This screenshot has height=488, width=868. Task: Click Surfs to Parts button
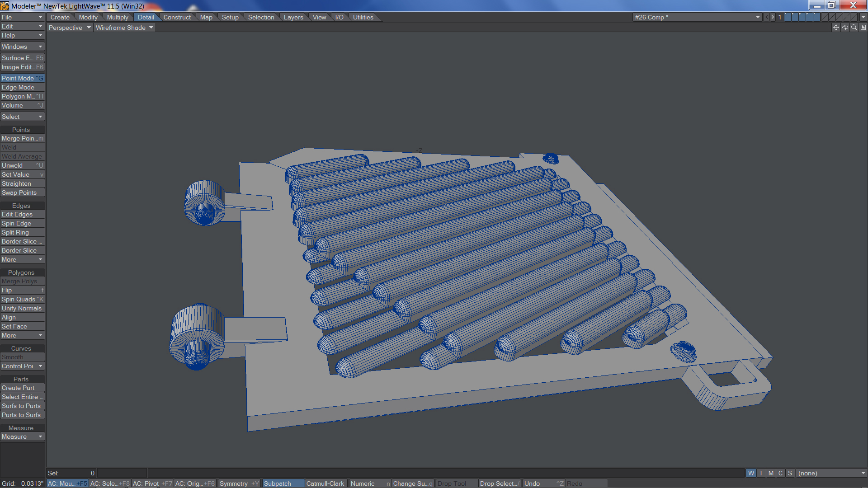tap(22, 406)
